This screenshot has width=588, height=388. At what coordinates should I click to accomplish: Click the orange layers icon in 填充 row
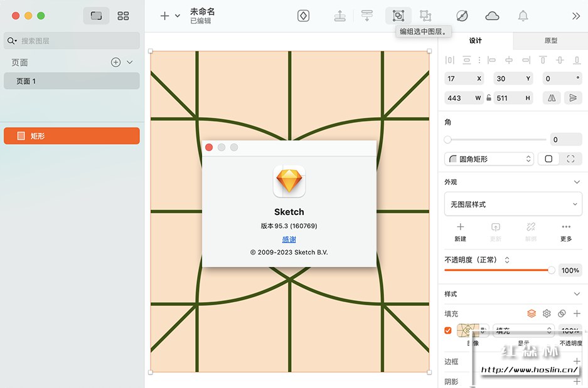[x=532, y=313]
